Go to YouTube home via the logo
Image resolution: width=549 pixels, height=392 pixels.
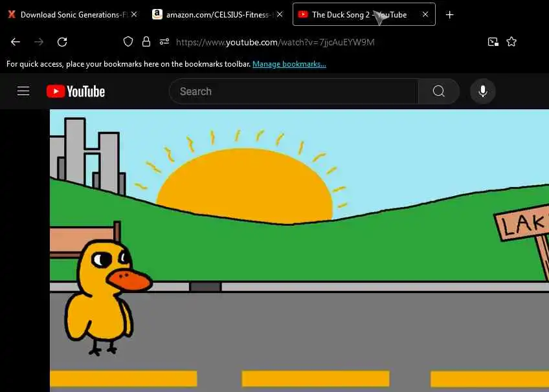point(76,91)
